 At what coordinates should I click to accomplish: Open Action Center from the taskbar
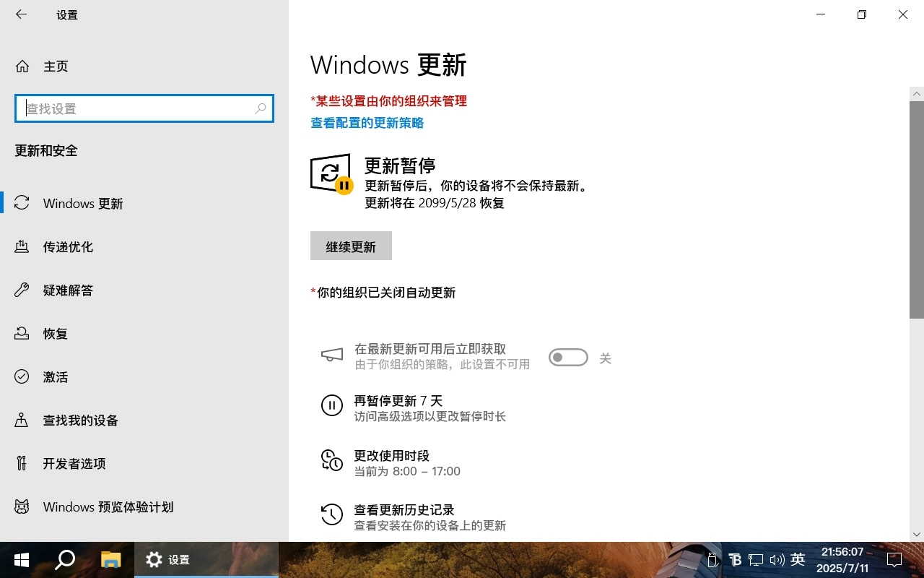click(x=894, y=559)
